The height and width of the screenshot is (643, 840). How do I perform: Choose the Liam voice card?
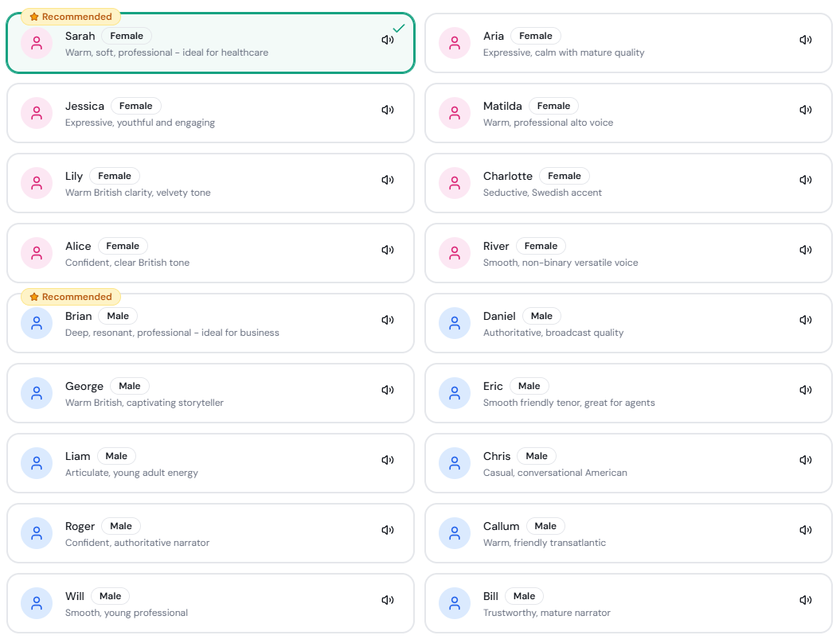point(210,463)
